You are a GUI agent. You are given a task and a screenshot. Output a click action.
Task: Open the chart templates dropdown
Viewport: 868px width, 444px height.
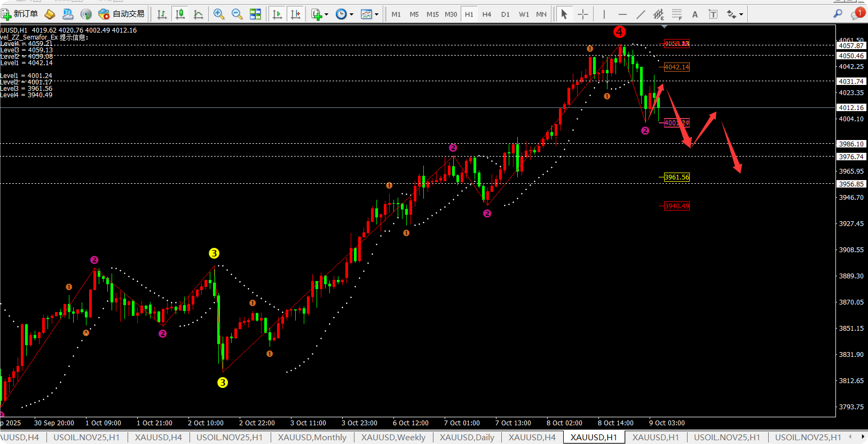pyautogui.click(x=376, y=14)
